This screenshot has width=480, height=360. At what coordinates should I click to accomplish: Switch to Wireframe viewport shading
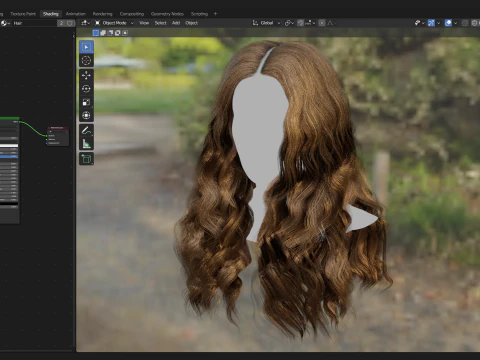pyautogui.click(x=475, y=23)
